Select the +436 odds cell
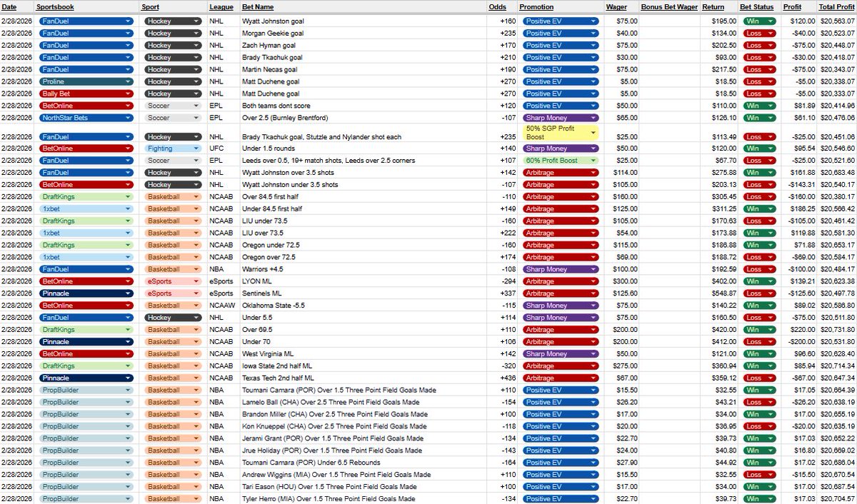Image resolution: width=857 pixels, height=504 pixels. (x=502, y=378)
